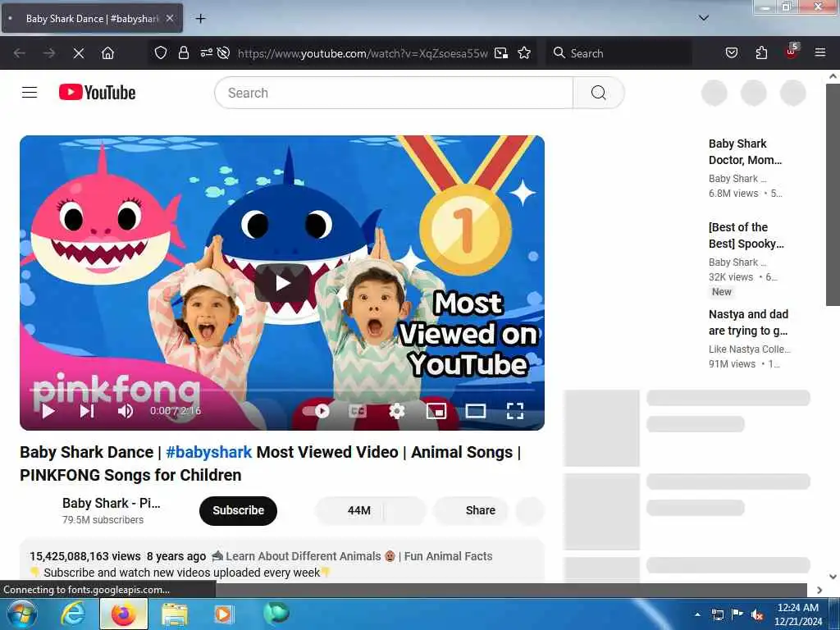The image size is (840, 630).
Task: Select the Baby Shark Dance browser tab
Action: coord(92,18)
